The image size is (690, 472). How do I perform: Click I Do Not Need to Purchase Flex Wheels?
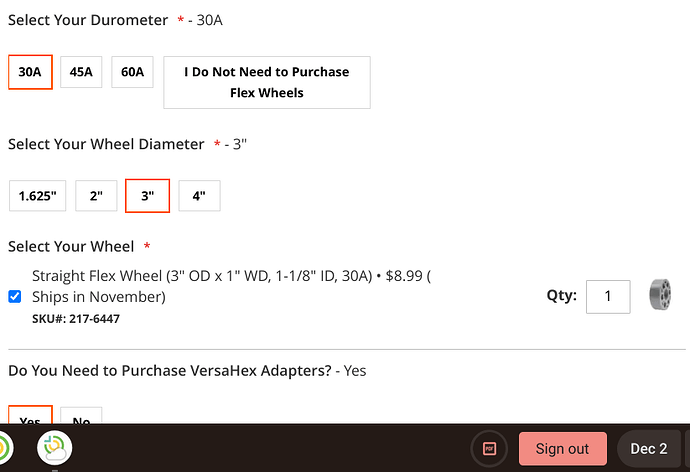coord(266,82)
